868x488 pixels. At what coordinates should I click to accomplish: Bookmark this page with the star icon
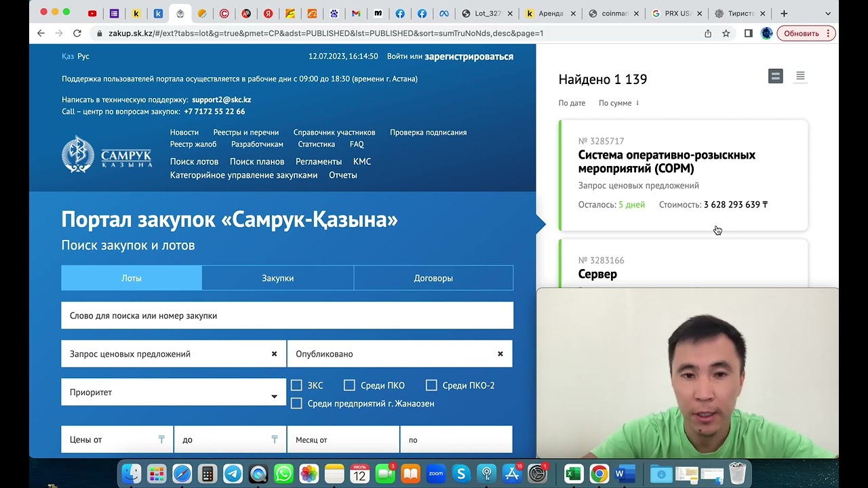click(x=726, y=33)
